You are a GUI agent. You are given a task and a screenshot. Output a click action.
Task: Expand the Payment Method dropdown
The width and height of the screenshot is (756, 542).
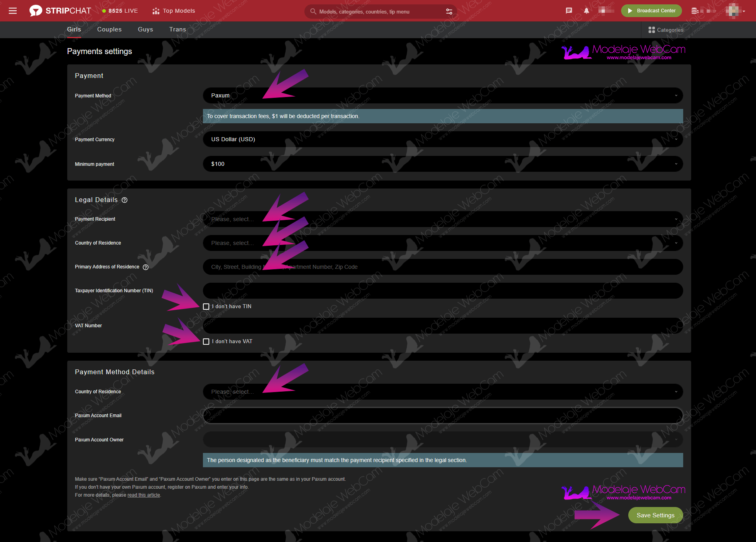click(x=442, y=95)
